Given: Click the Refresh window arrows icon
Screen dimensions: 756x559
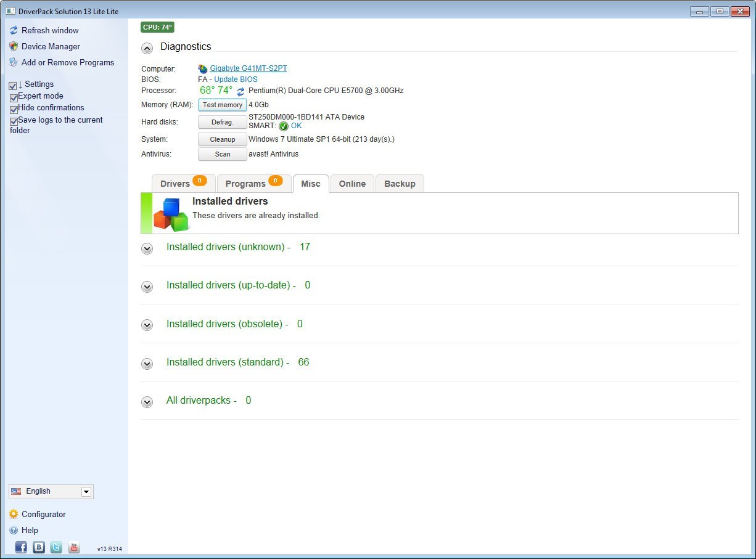Looking at the screenshot, I should [14, 30].
